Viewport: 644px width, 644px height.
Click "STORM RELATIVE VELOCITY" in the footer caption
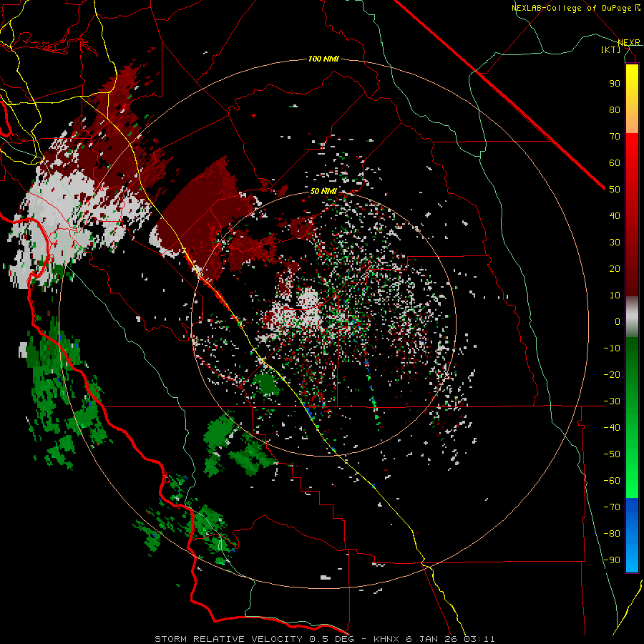click(228, 639)
